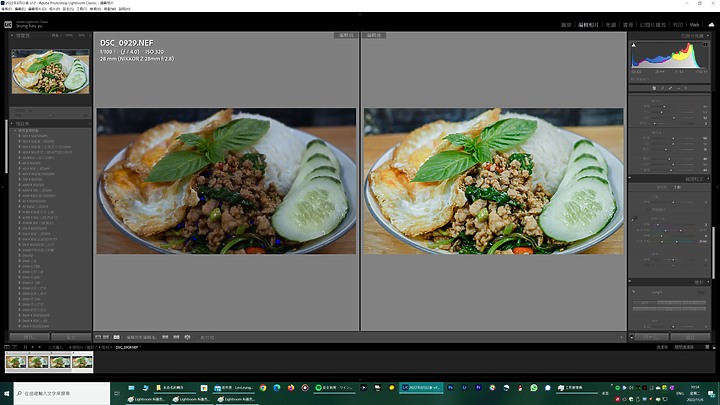Collapse the first preset group triangle
720x405 pixels.
(x=15, y=130)
